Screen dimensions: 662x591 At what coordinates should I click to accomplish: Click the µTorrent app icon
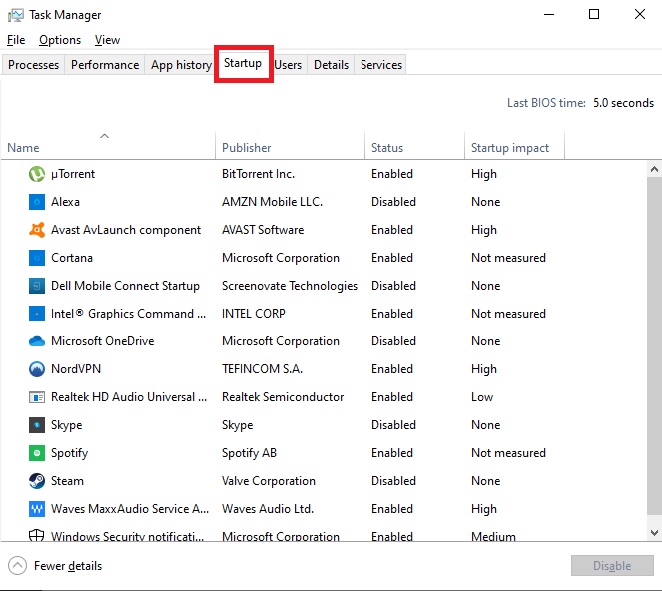click(x=37, y=174)
